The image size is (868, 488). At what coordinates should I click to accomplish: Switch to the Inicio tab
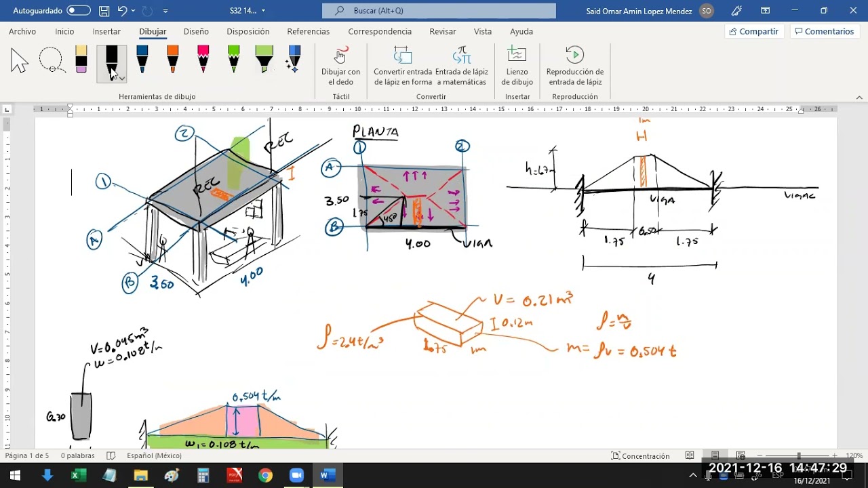(64, 31)
